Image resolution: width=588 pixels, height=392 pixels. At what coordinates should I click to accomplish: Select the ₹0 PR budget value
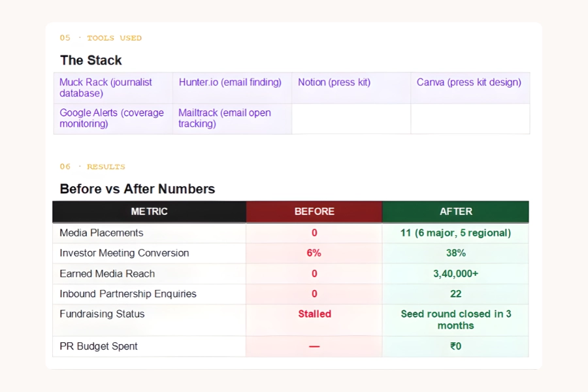click(455, 346)
